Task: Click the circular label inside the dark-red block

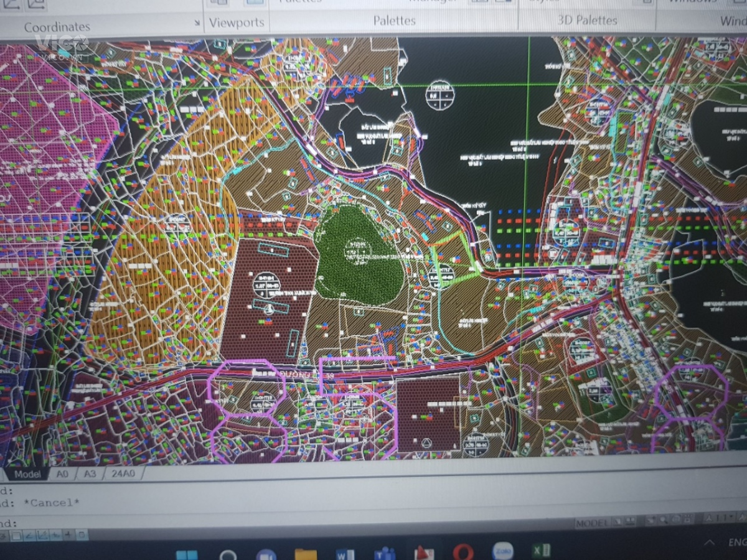Action: tap(266, 286)
